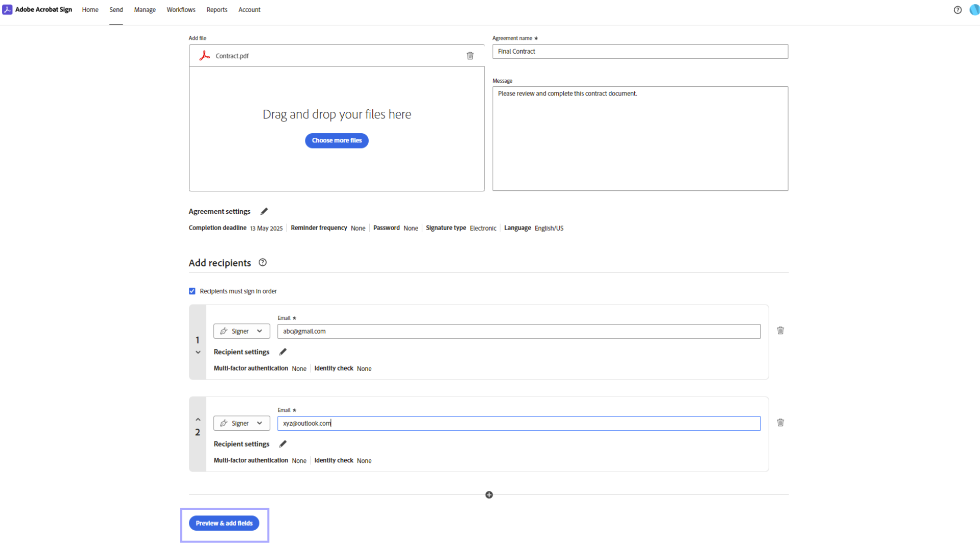Open the Signer role dropdown for recipient 1
Viewport: 980px width, 546px height.
(x=242, y=331)
